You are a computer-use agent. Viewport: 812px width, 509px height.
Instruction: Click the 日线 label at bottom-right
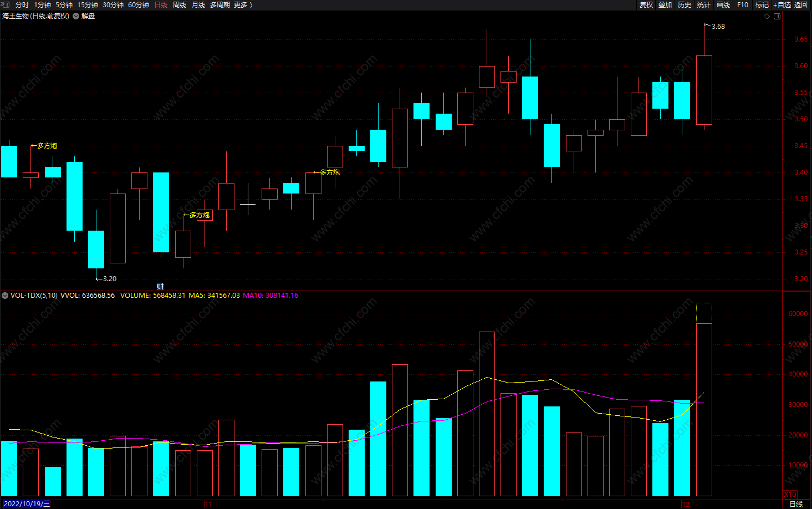796,504
